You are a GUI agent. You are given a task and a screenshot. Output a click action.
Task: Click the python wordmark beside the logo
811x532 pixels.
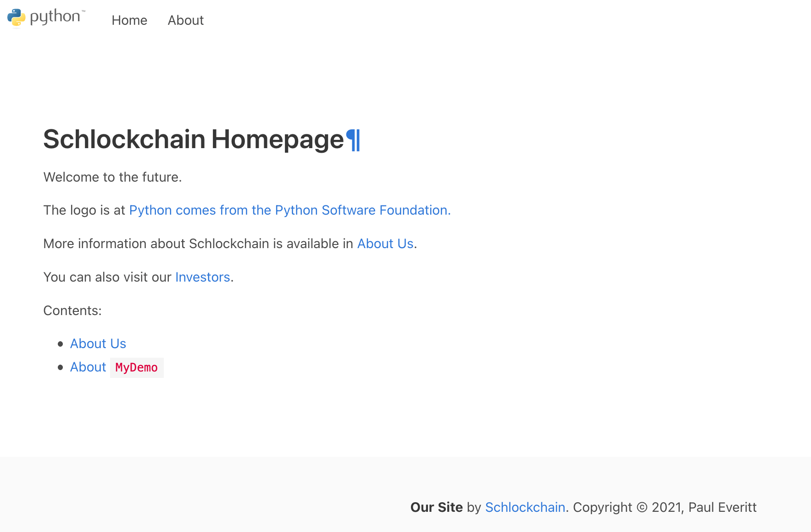click(x=55, y=17)
